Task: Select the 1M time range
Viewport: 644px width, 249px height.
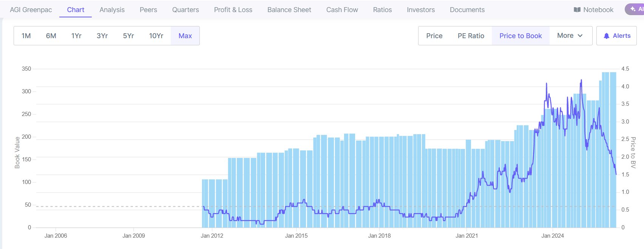Action: tap(26, 36)
